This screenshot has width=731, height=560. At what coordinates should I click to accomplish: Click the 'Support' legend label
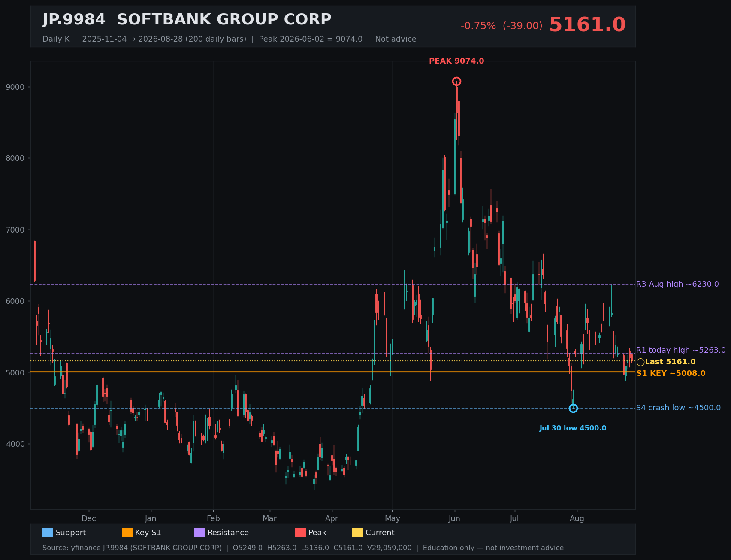point(71,533)
